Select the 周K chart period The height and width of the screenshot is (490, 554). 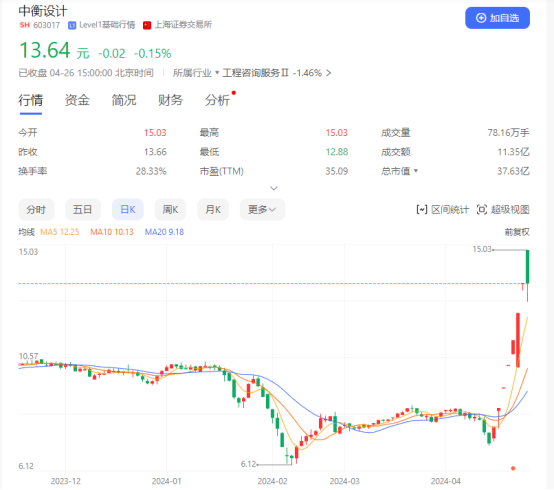(x=170, y=209)
